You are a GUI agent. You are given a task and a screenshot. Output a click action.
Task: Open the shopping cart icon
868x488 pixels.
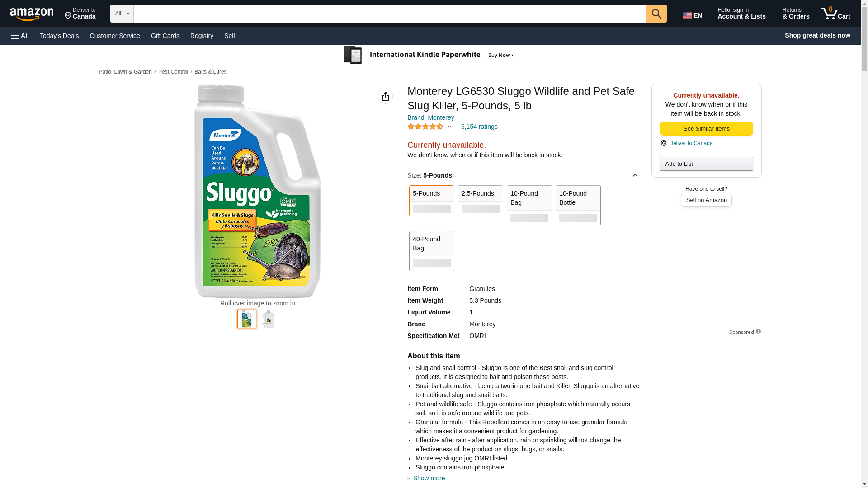[835, 14]
